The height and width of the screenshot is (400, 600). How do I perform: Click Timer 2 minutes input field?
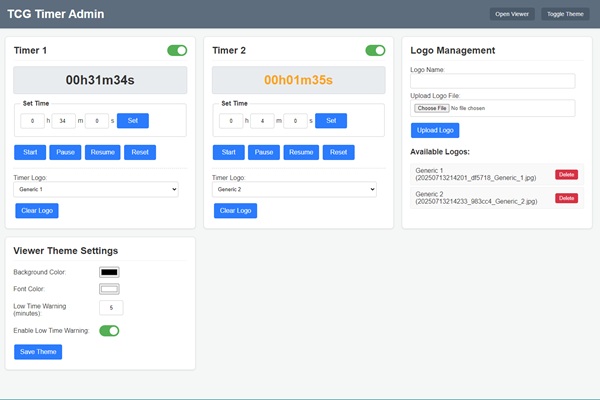point(262,121)
